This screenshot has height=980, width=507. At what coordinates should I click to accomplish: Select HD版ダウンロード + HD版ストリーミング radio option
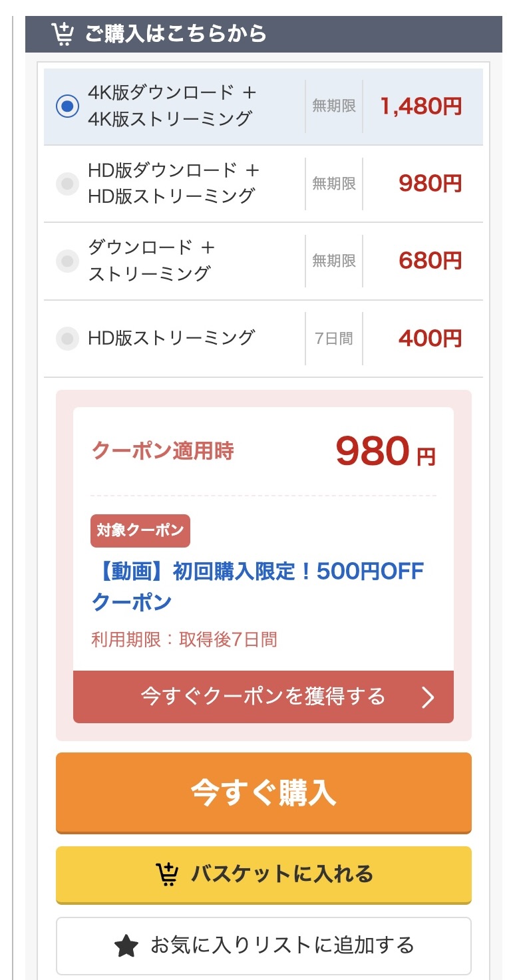click(67, 184)
